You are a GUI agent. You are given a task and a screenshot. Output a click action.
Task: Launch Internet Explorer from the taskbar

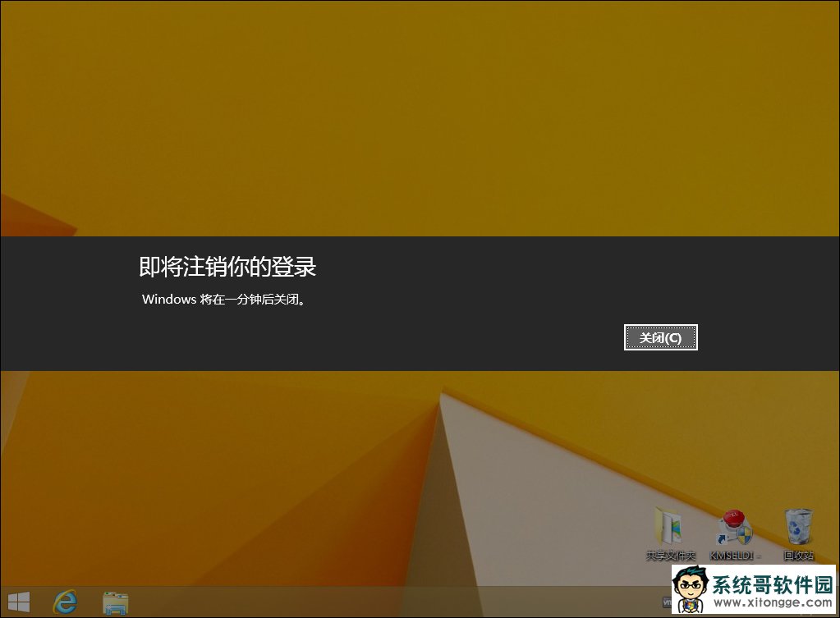point(65,602)
